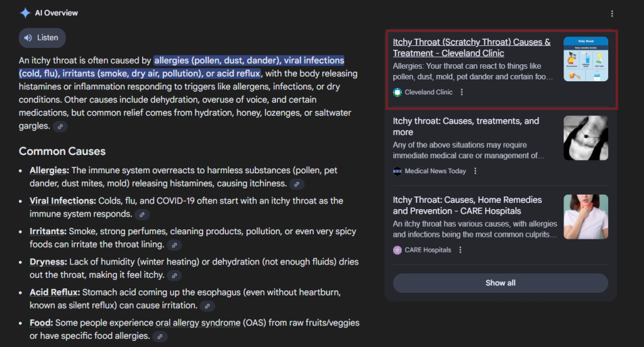The height and width of the screenshot is (347, 644).
Task: Click the AI Overview sparkle icon
Action: pos(25,13)
